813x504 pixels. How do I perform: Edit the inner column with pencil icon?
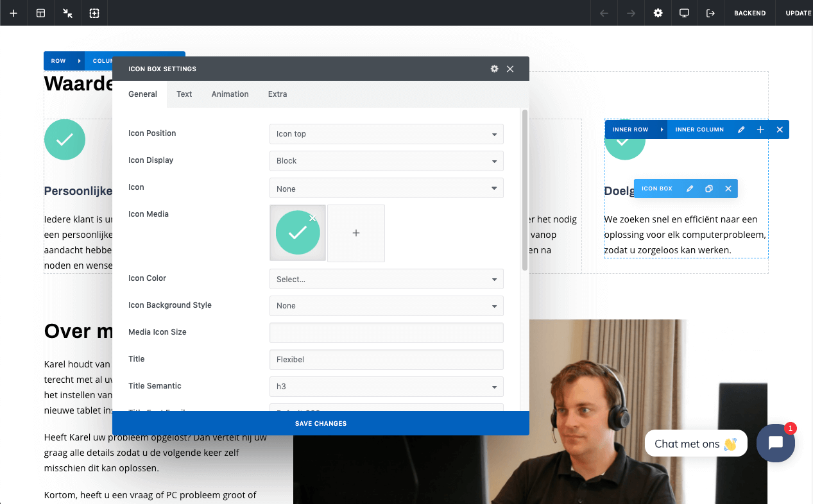pyautogui.click(x=741, y=130)
